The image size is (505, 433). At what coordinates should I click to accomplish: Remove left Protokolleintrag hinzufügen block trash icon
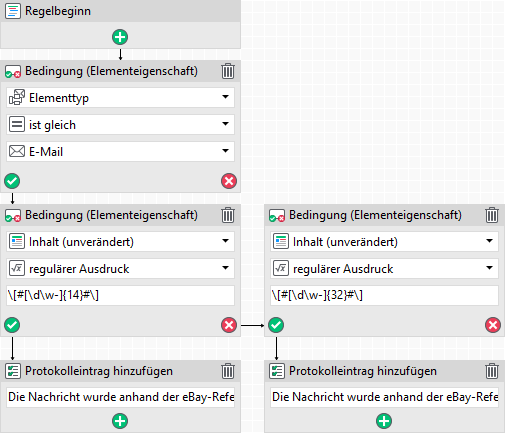[x=228, y=371]
